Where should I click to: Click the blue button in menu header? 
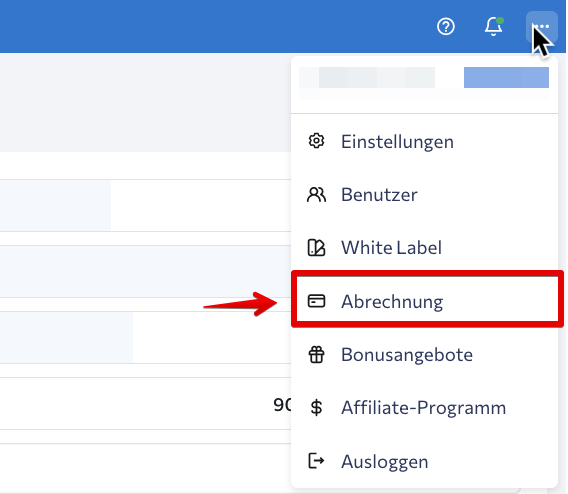point(506,77)
